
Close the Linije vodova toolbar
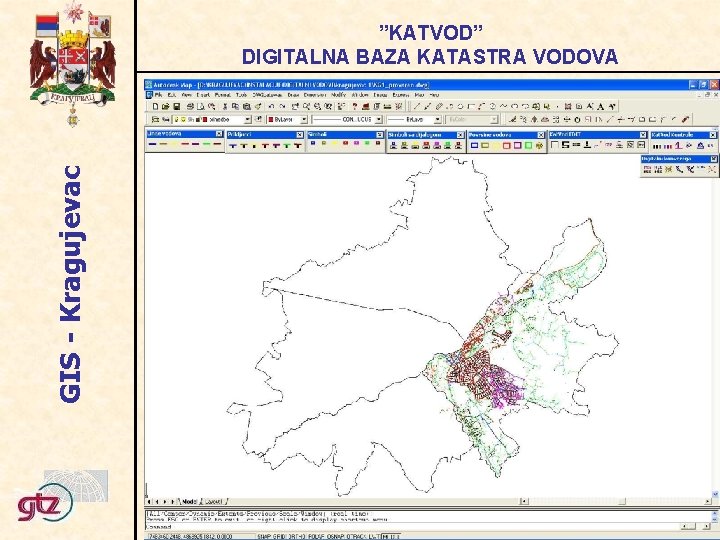pyautogui.click(x=219, y=134)
